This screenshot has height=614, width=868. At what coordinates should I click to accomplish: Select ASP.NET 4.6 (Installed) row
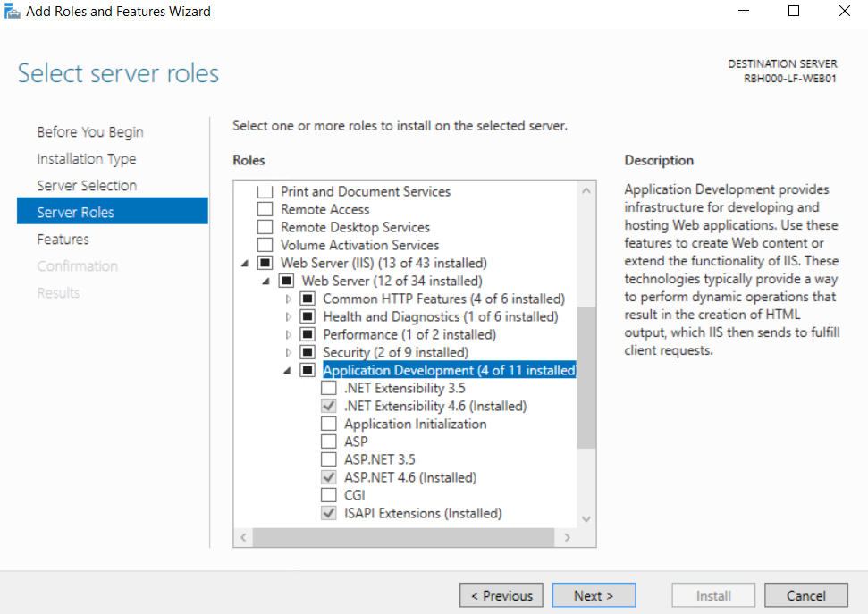click(x=410, y=477)
